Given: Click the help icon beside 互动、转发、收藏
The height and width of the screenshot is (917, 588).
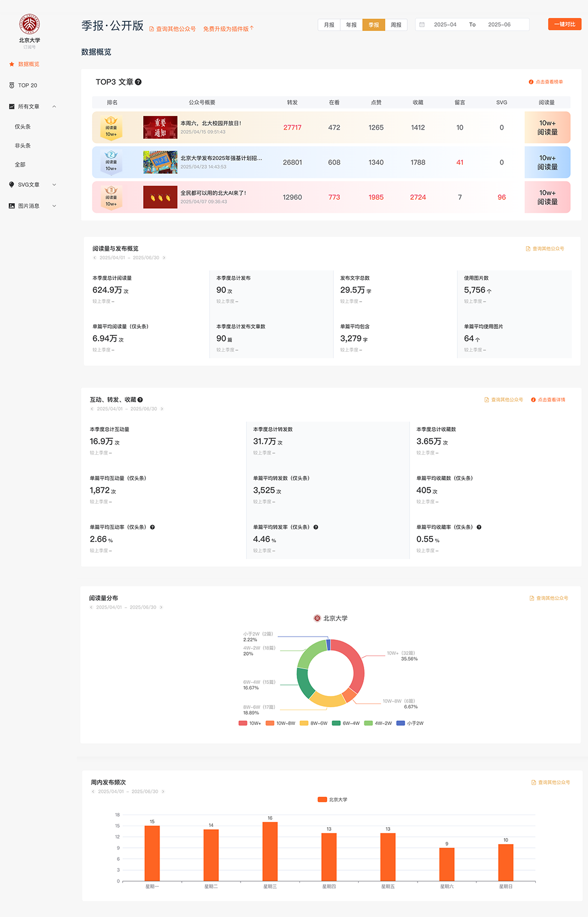Looking at the screenshot, I should pos(140,400).
